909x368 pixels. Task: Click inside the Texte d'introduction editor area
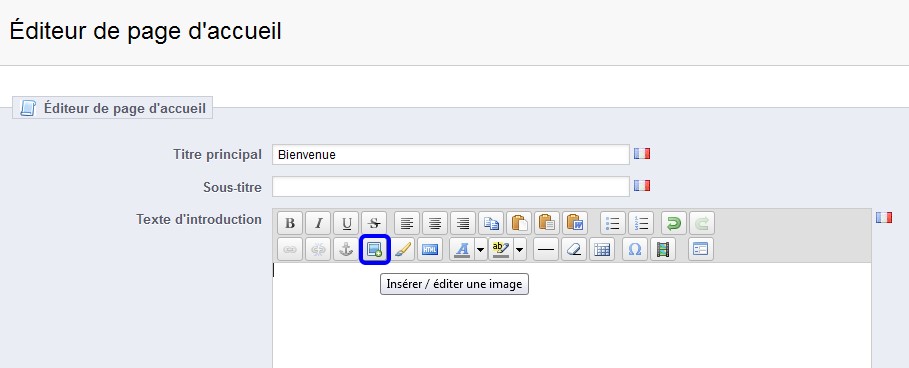(x=572, y=316)
